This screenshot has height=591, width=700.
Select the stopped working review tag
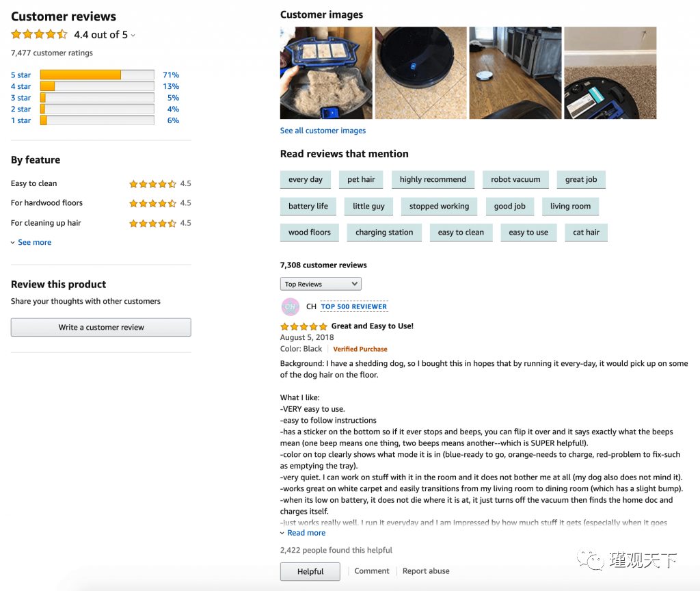(x=439, y=206)
